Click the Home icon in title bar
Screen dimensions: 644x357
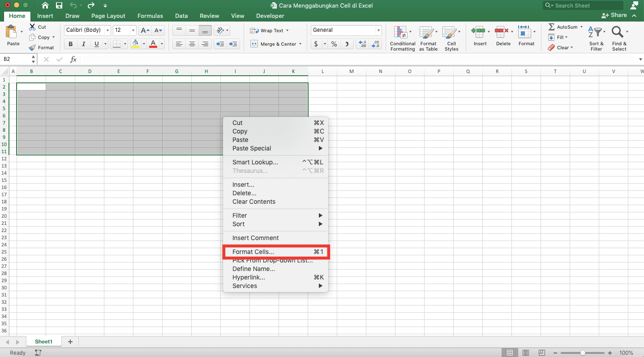(x=45, y=5)
